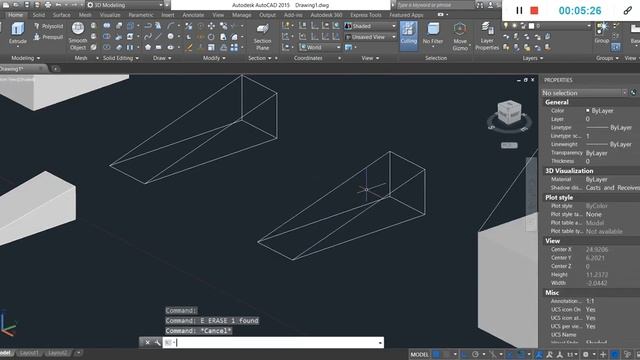
Task: Toggle the MODEL space button
Action: tap(419, 354)
